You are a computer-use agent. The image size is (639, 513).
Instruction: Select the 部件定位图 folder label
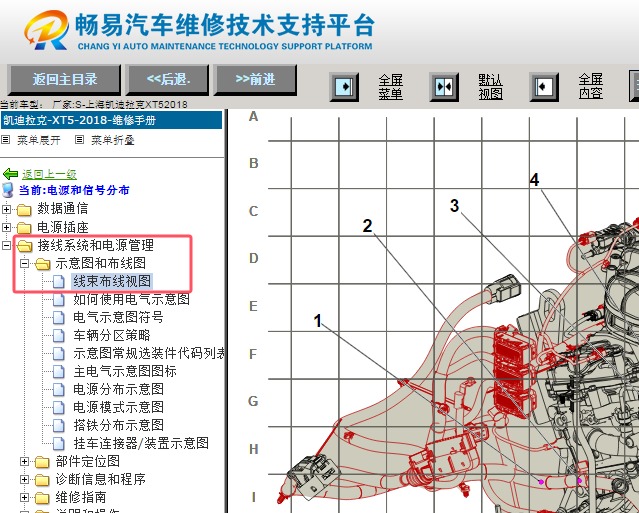pyautogui.click(x=88, y=461)
